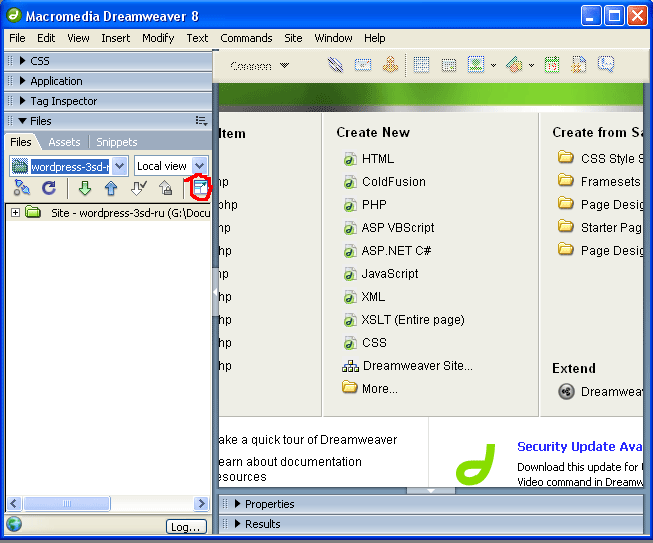Expand the Site wordpress-3sd-ru tree node
Screen dimensions: 653x543
click(15, 213)
